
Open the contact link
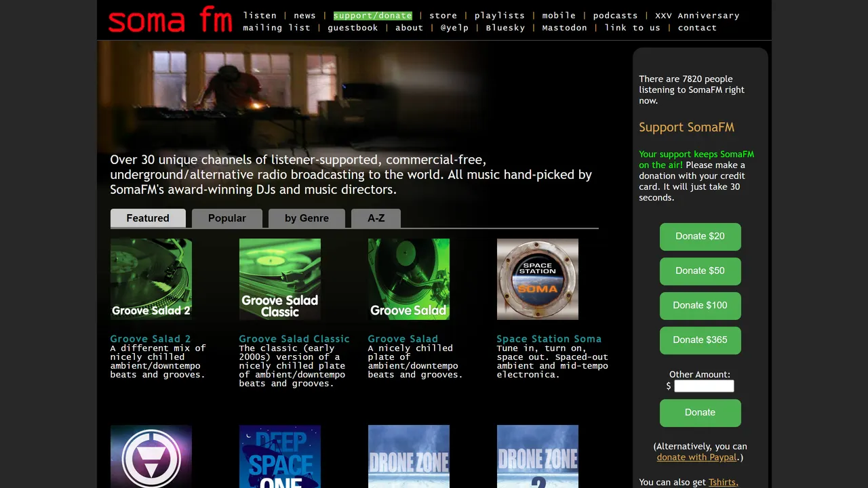697,28
